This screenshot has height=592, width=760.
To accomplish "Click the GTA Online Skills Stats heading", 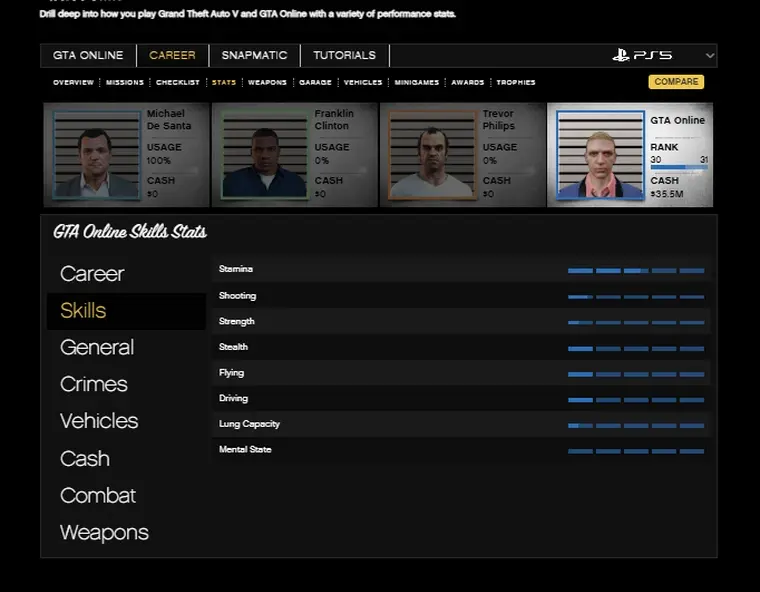I will [130, 232].
